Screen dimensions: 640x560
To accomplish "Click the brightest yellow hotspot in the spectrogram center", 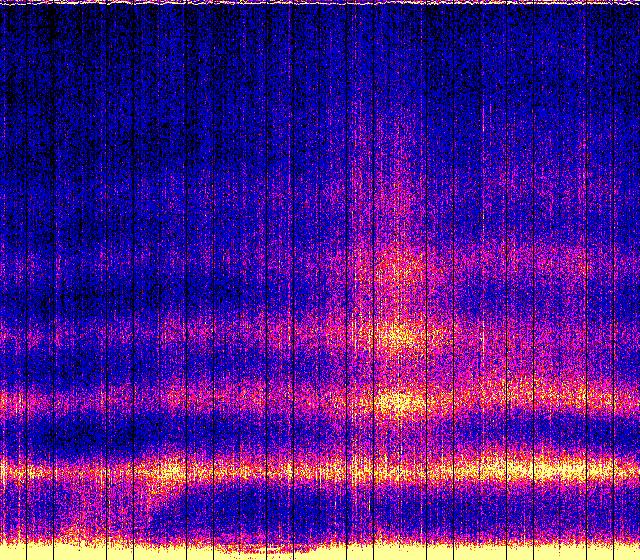I will tap(398, 403).
